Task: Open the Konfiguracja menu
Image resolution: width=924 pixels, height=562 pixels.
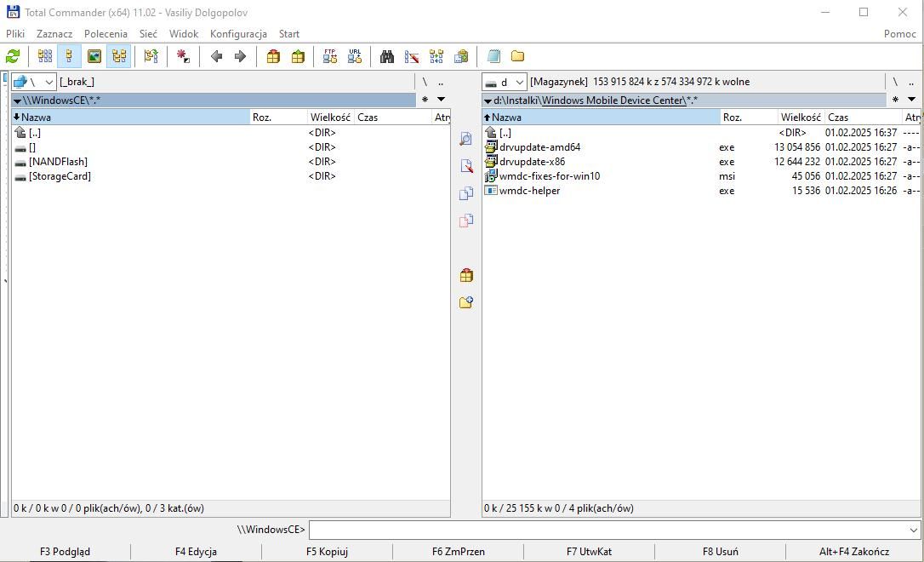Action: pos(238,34)
